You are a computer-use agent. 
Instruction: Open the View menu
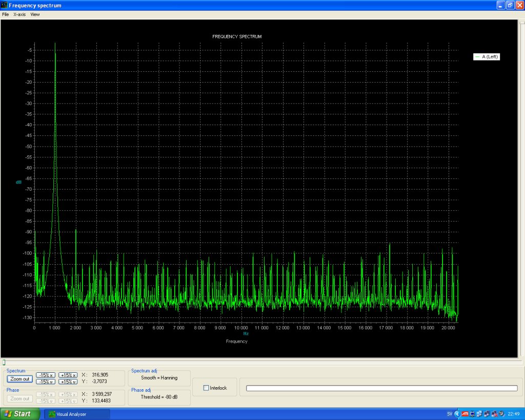[35, 14]
